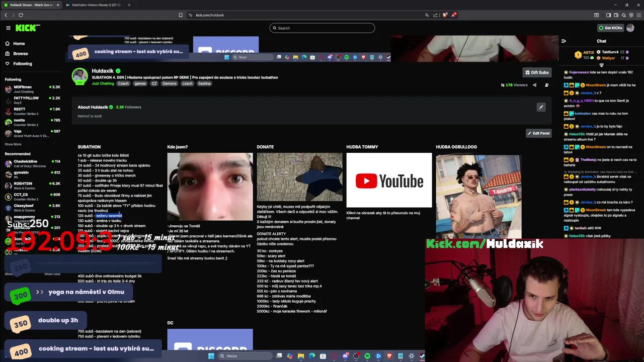The width and height of the screenshot is (644, 362).
Task: Click the DONATE panel image
Action: coord(299,177)
